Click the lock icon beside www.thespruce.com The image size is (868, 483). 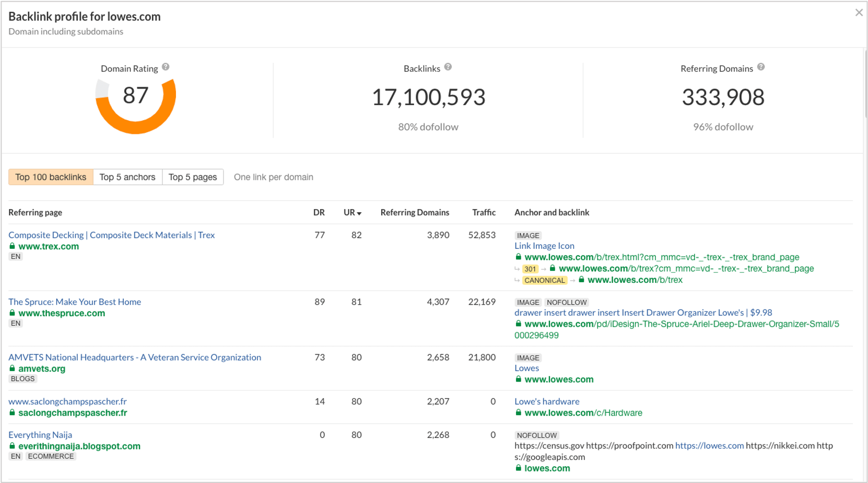12,313
